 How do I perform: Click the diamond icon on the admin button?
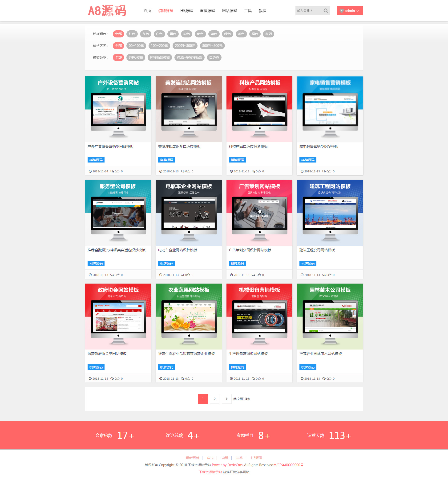tap(342, 11)
